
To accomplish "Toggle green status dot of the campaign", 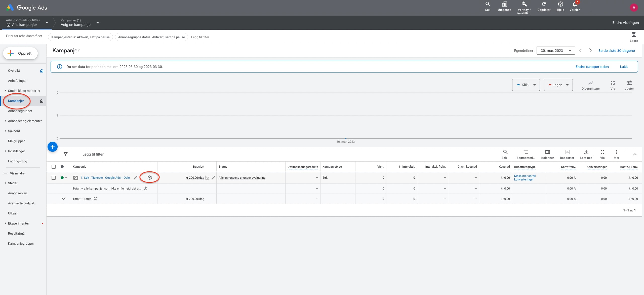I will point(62,178).
